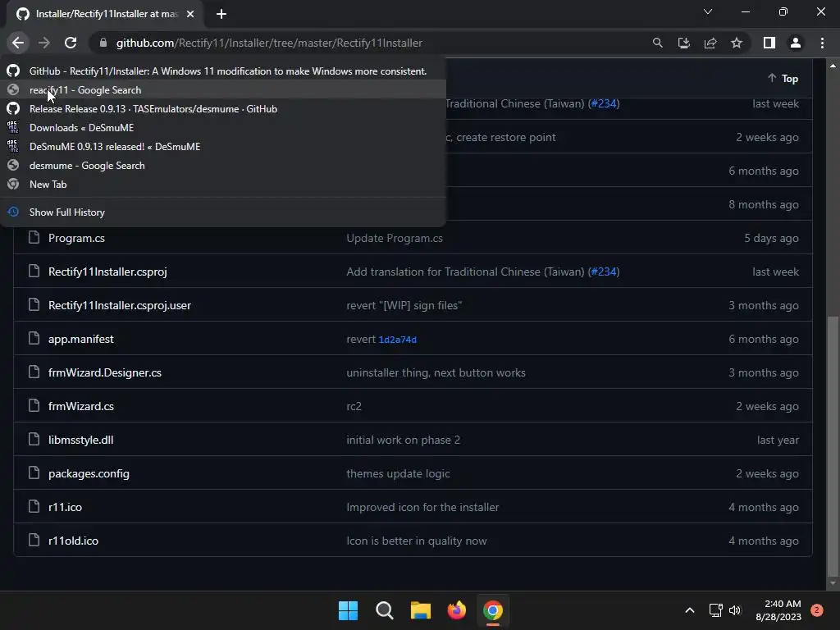The width and height of the screenshot is (840, 630).
Task: Jump to Top of file list
Action: point(783,78)
